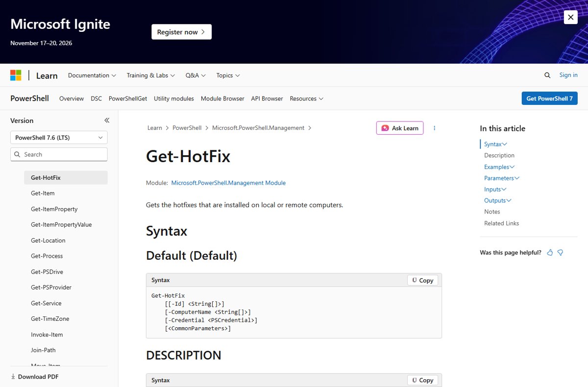Click the Learn breadcrumb
Image resolution: width=588 pixels, height=387 pixels.
pos(154,128)
